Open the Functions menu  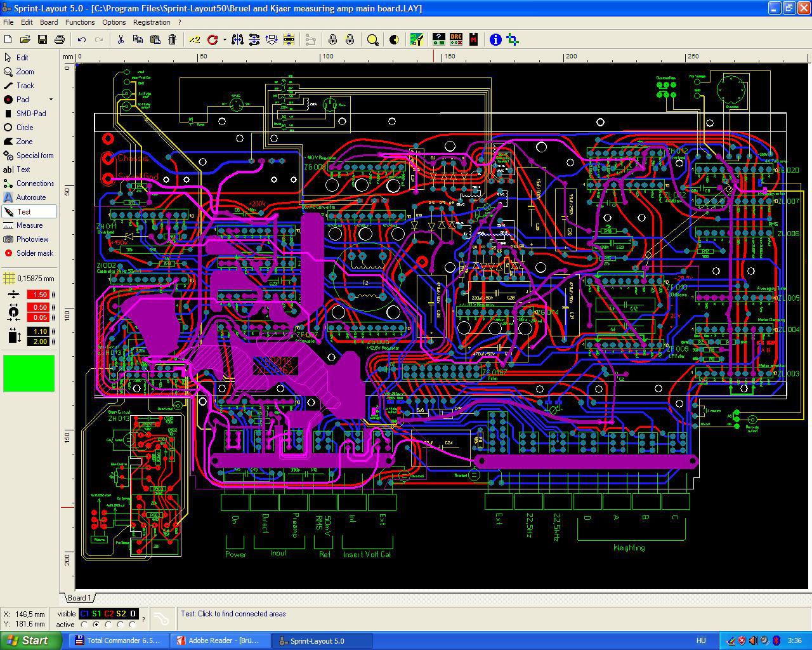[x=80, y=22]
